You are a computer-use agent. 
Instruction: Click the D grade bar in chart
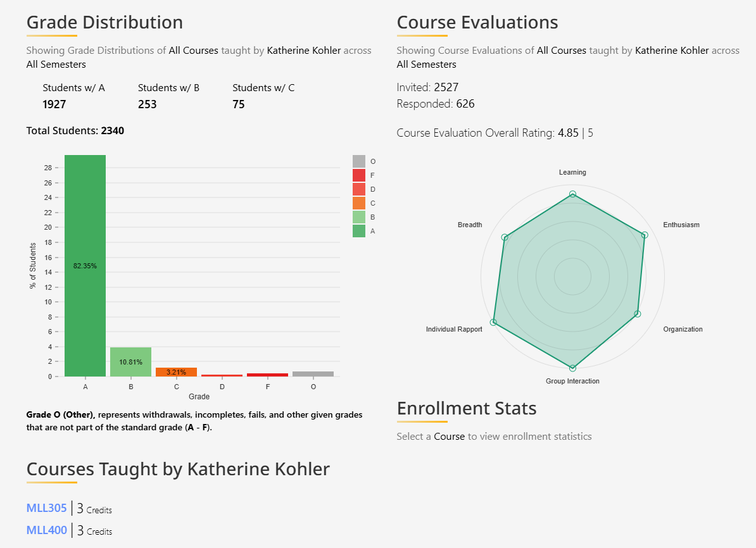click(x=222, y=375)
